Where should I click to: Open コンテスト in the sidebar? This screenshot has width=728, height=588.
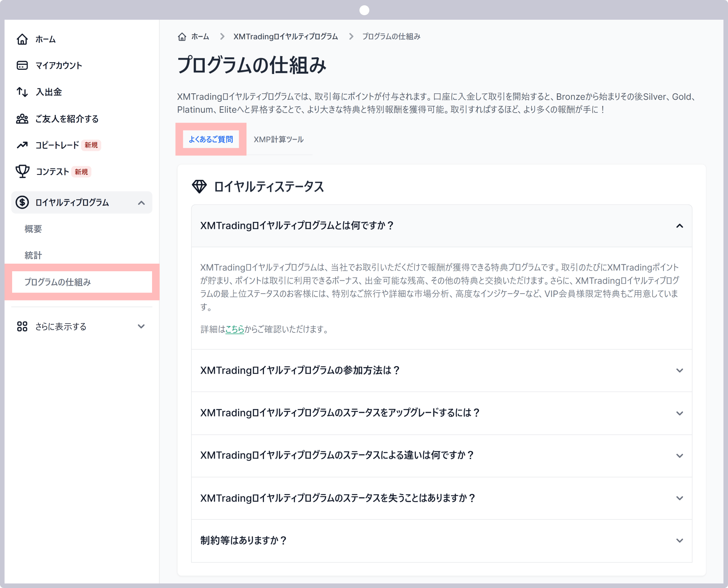(52, 171)
